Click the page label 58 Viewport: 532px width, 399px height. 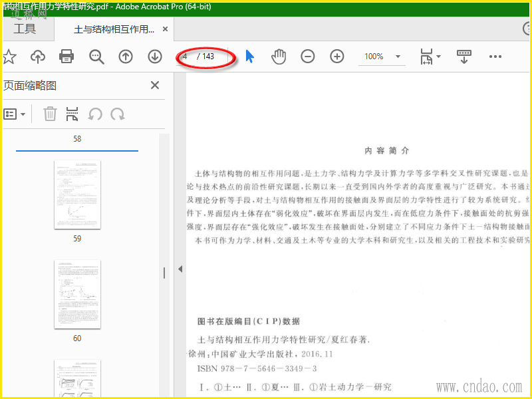(77, 139)
